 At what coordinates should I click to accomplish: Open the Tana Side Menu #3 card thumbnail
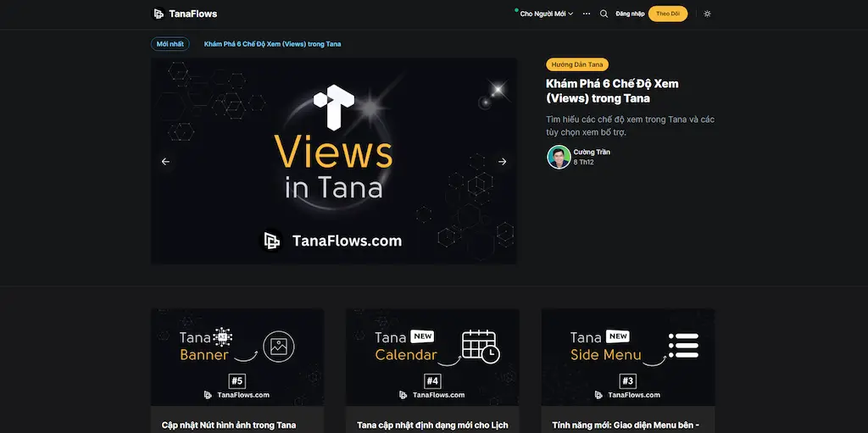pos(628,357)
